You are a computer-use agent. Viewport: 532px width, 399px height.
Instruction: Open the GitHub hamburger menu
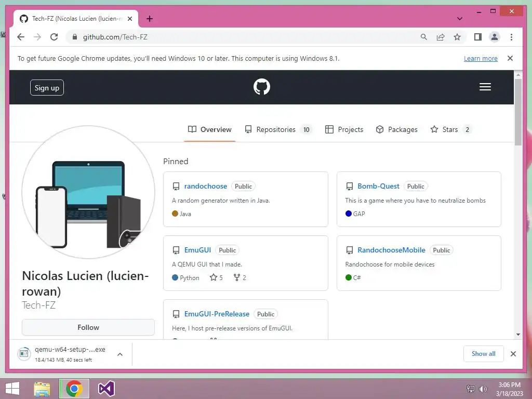click(x=485, y=87)
